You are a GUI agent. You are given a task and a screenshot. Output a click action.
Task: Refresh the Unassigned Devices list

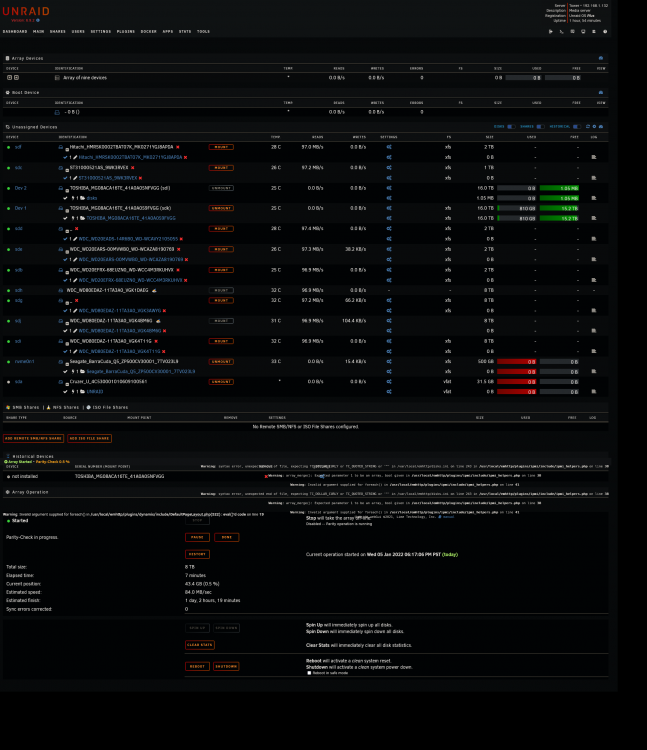coord(588,127)
